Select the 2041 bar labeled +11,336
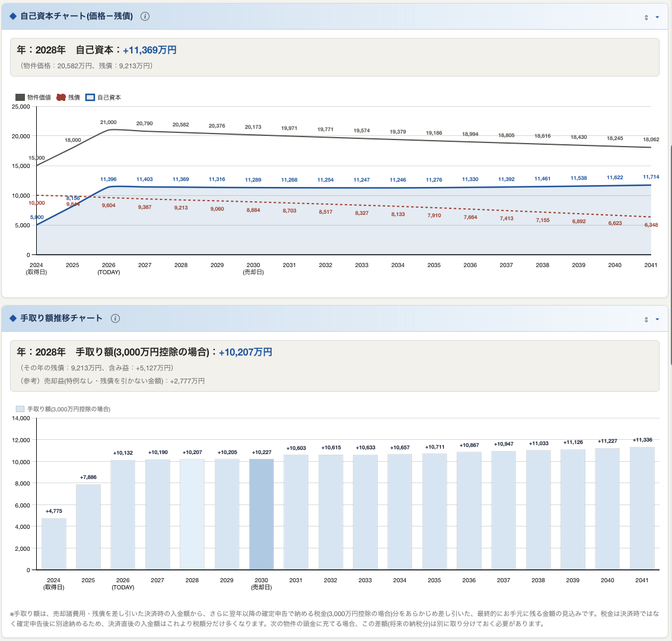 [642, 509]
